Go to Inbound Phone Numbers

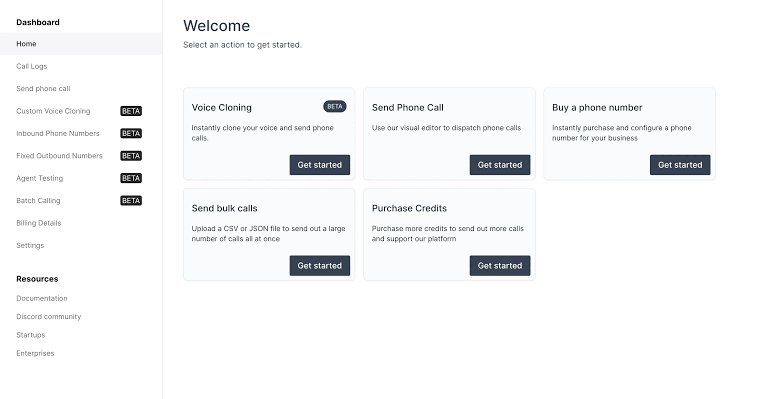(x=57, y=133)
